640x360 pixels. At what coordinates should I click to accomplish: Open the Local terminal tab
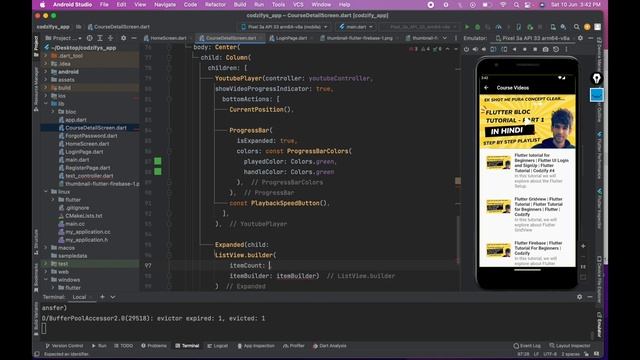[x=79, y=297]
